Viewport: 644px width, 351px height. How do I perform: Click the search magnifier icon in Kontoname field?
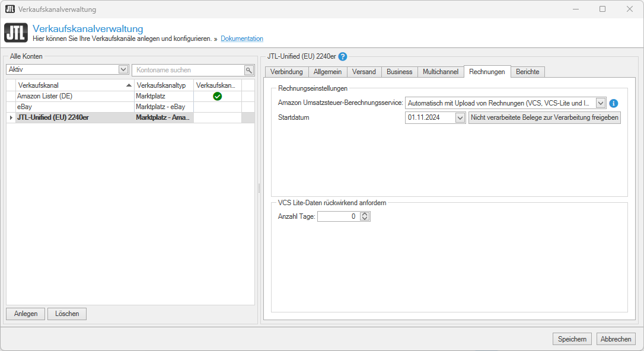(249, 70)
